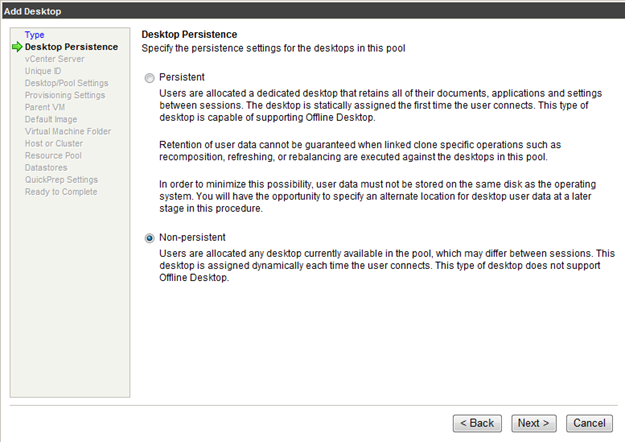Cancel the Add Desktop wizard
625x442 pixels.
pyautogui.click(x=589, y=423)
